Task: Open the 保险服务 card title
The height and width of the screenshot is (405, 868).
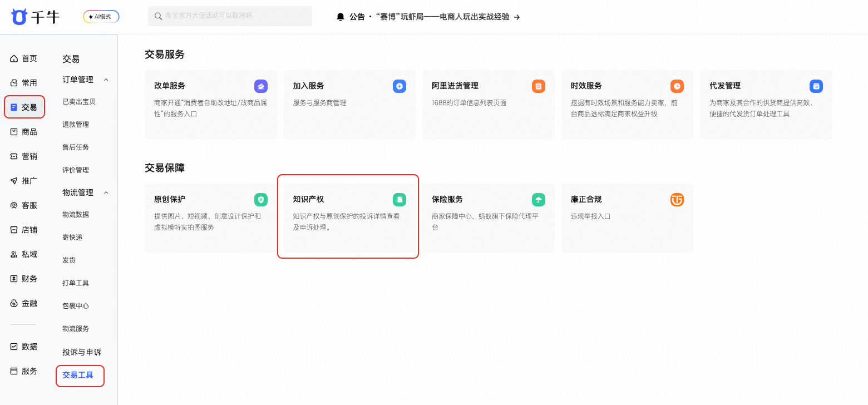Action: point(447,199)
